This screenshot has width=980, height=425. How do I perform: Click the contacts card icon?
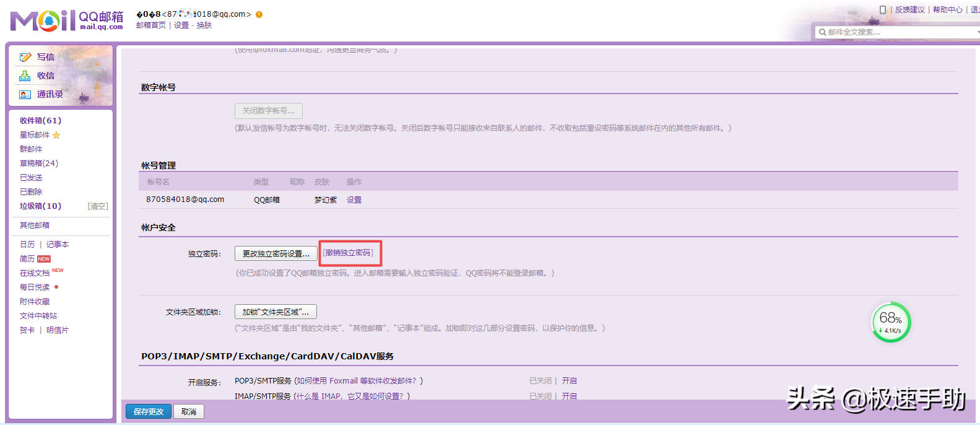pyautogui.click(x=25, y=94)
